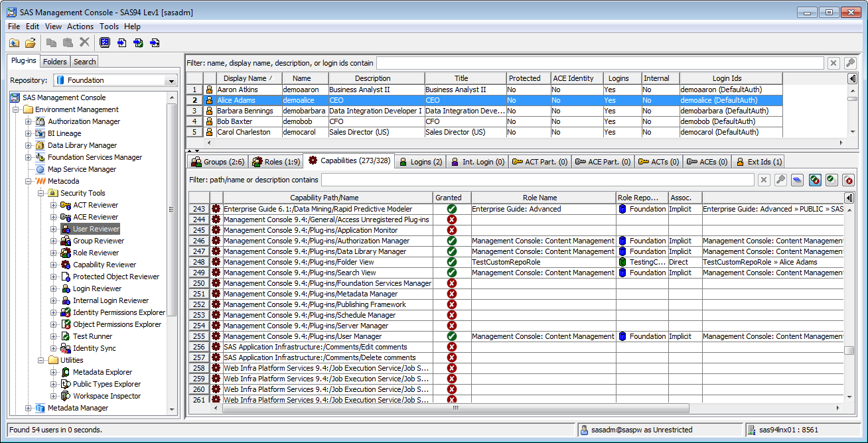Click the Foundation Services Manager icon
This screenshot has height=443, width=868.
pyautogui.click(x=40, y=157)
